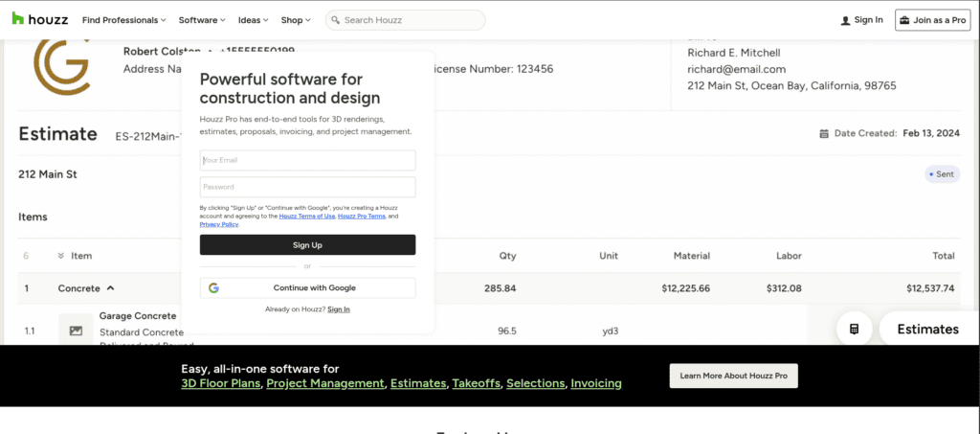
Task: Click the Houzz logo
Action: (40, 19)
